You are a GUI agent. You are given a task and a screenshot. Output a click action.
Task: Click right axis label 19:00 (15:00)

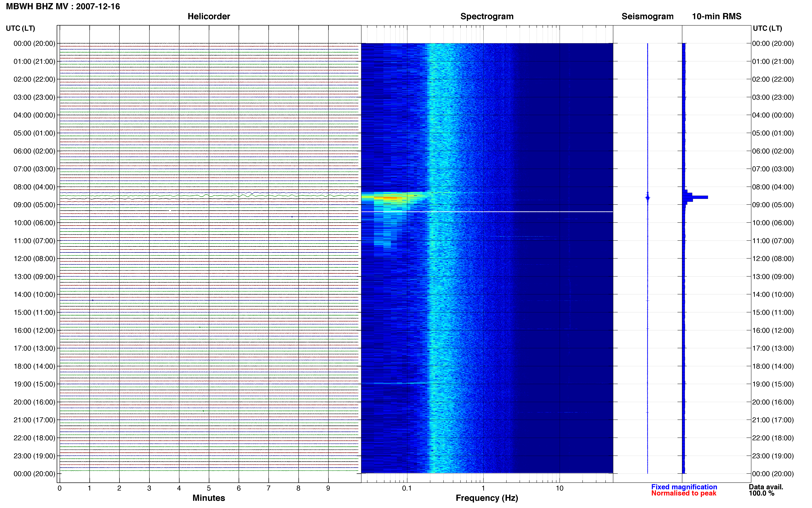[773, 384]
